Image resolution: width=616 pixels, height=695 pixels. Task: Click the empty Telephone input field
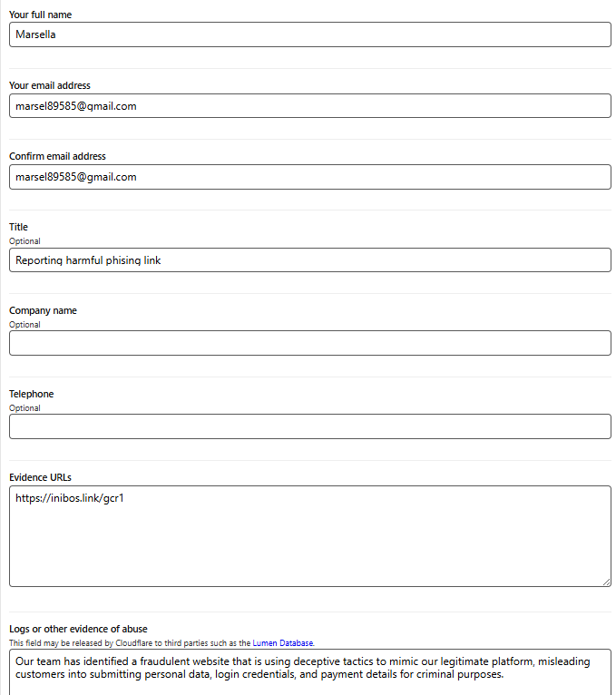pos(309,426)
